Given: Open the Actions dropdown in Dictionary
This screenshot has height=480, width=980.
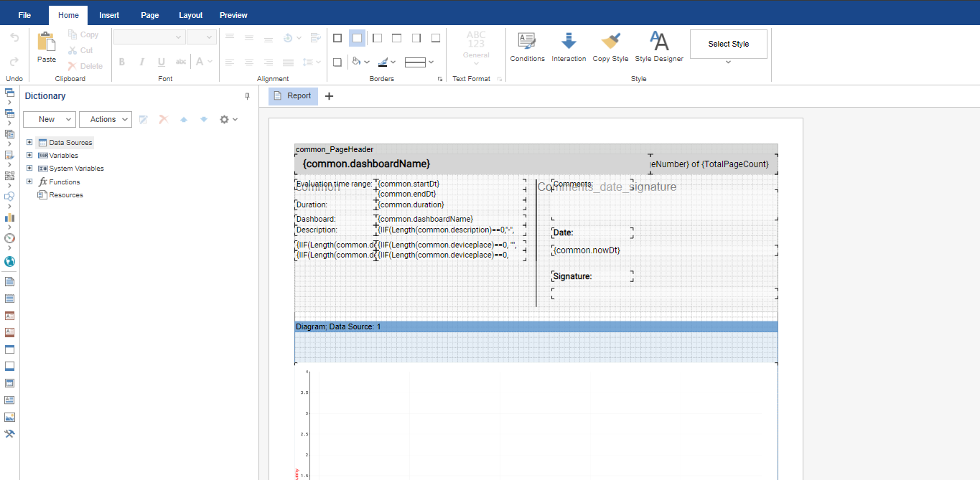Looking at the screenshot, I should (x=105, y=120).
